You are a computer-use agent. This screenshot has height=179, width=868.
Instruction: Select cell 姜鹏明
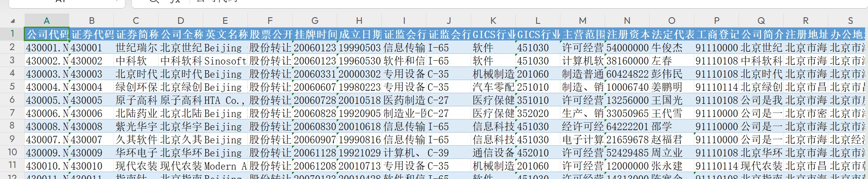[x=672, y=87]
